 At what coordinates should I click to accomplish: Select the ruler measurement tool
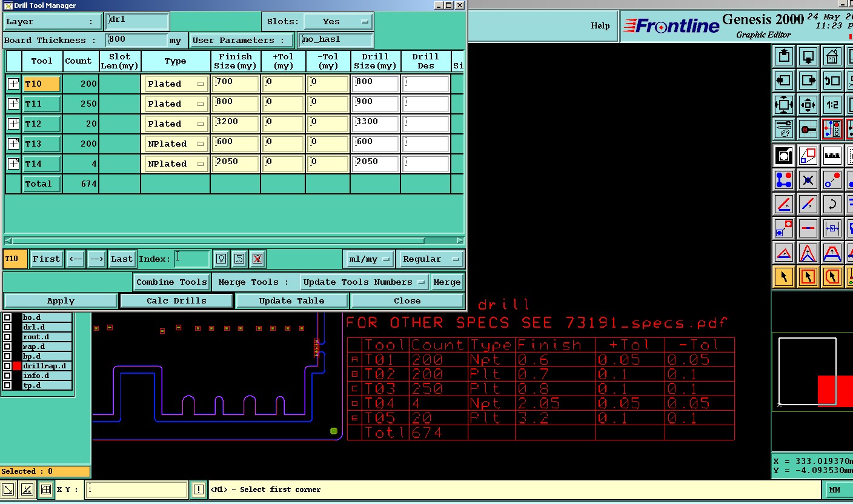[x=832, y=156]
